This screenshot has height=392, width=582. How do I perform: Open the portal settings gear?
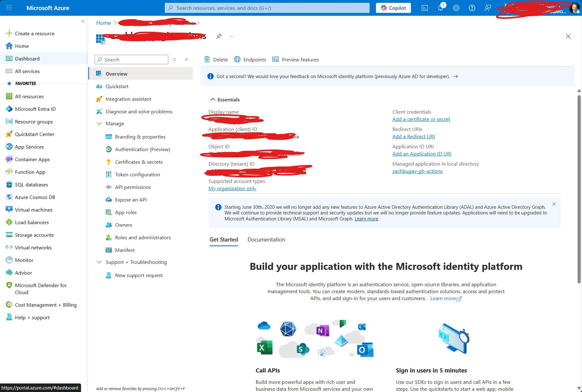coord(456,8)
